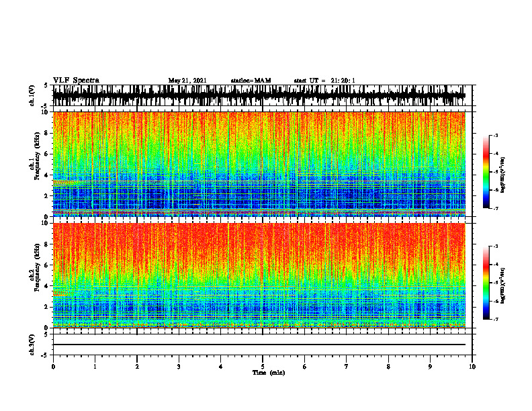Click the "-7" value below ch.2 color bar
Viewport: 532px width, 411px height.
pyautogui.click(x=496, y=320)
